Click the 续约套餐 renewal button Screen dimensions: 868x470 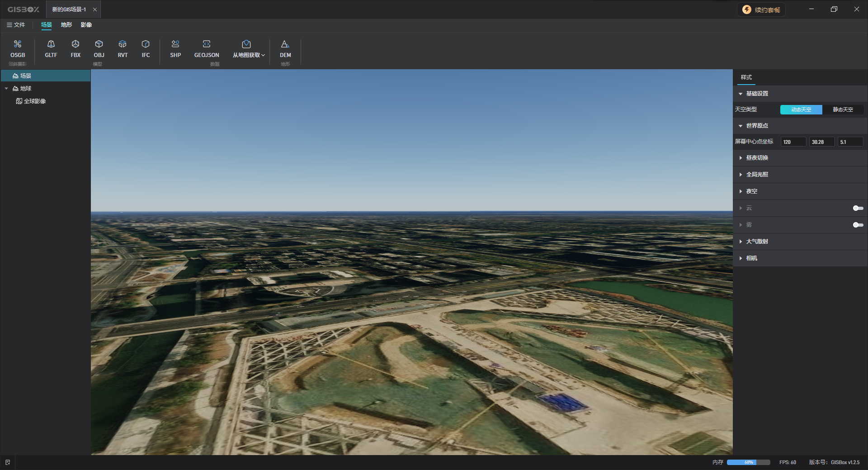(762, 9)
